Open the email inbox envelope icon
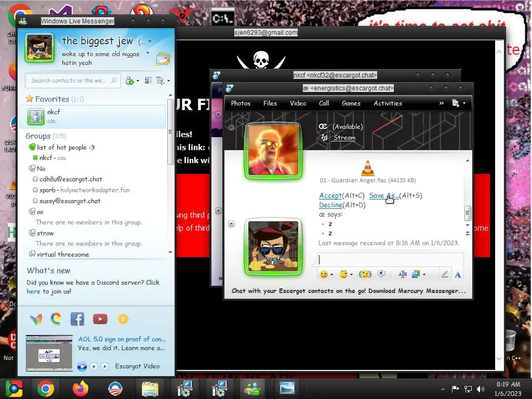The width and height of the screenshot is (532, 399). click(x=163, y=59)
